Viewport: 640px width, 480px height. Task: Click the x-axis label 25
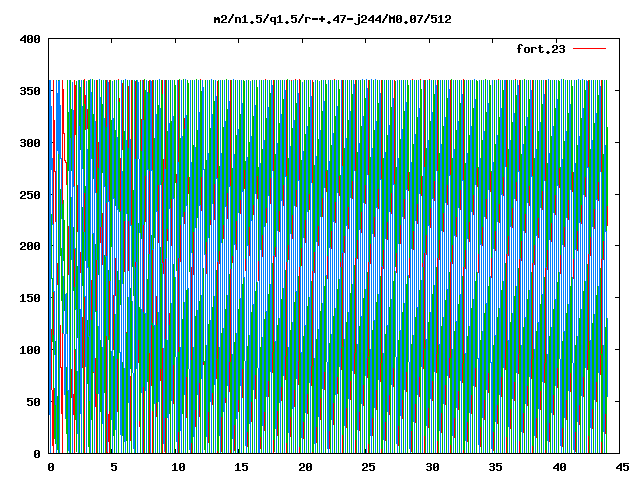click(x=368, y=467)
